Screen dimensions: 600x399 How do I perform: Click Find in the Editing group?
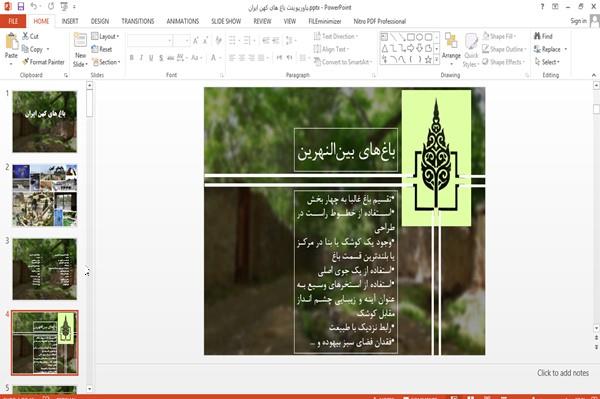(543, 36)
